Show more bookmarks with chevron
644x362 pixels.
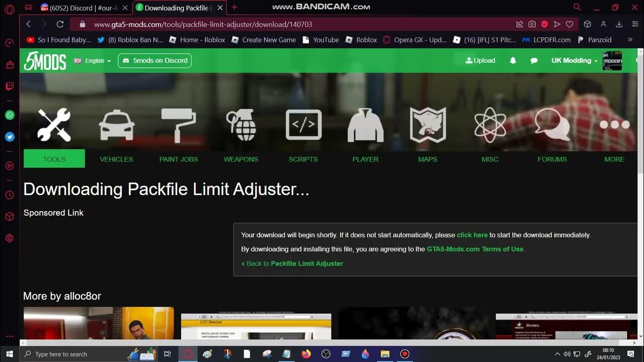[630, 40]
